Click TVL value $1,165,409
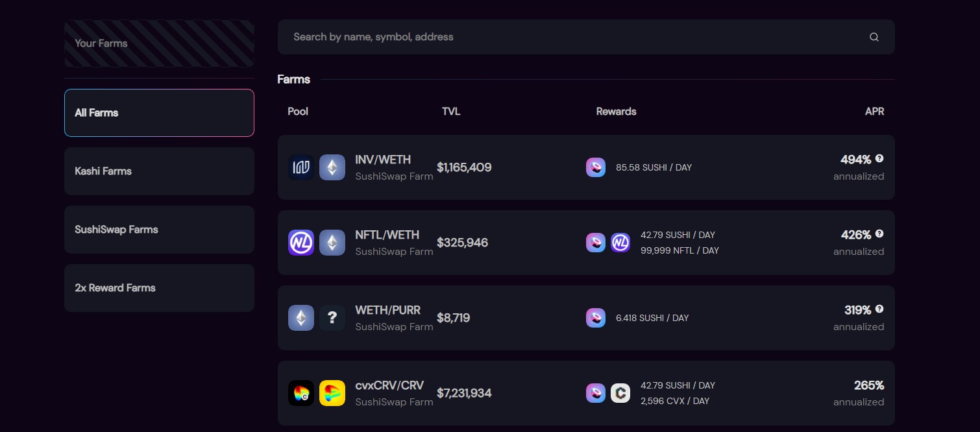 point(464,167)
